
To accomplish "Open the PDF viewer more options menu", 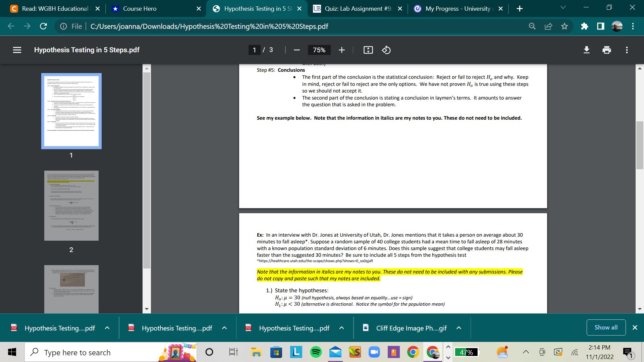I will 627,50.
